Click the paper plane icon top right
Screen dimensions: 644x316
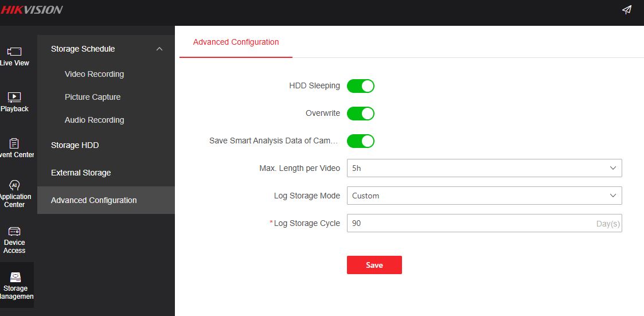pos(627,10)
